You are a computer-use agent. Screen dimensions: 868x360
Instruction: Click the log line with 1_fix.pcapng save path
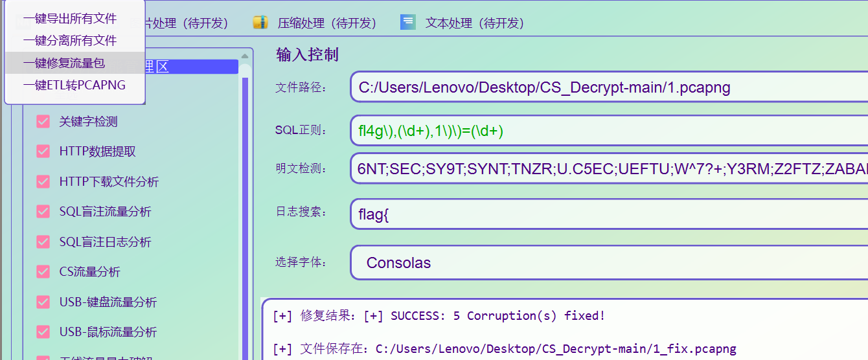click(x=505, y=349)
